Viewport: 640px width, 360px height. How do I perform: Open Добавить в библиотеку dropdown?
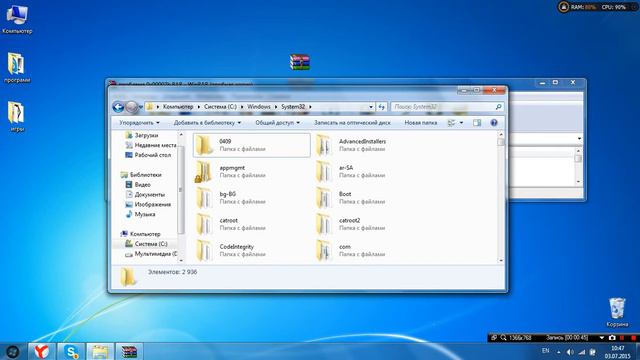pos(207,123)
